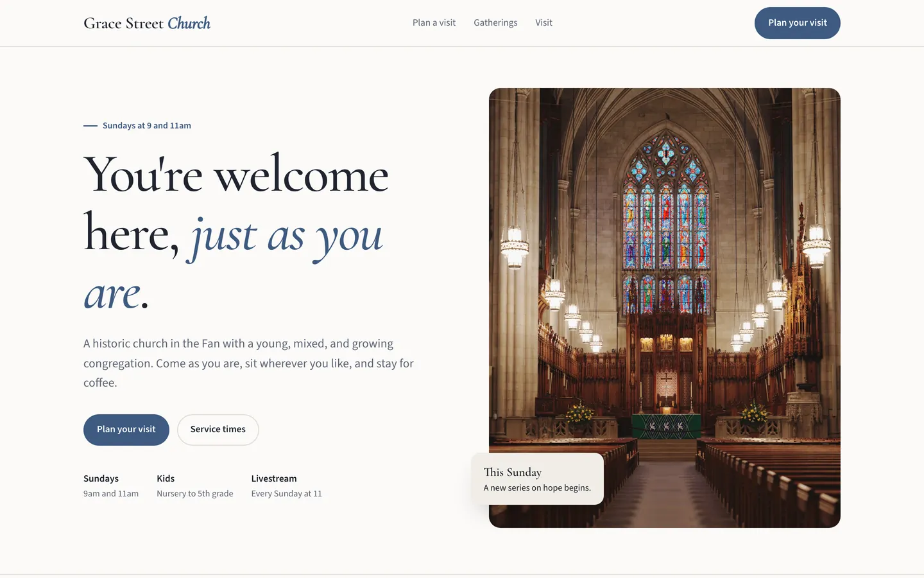Click the "Every Sunday at 11" text

click(x=287, y=494)
